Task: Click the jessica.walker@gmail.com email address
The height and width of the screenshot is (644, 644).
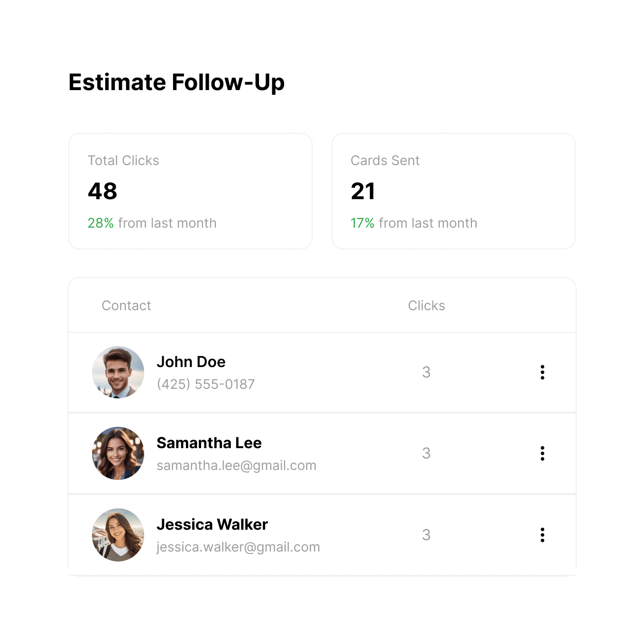Action: coord(239,547)
